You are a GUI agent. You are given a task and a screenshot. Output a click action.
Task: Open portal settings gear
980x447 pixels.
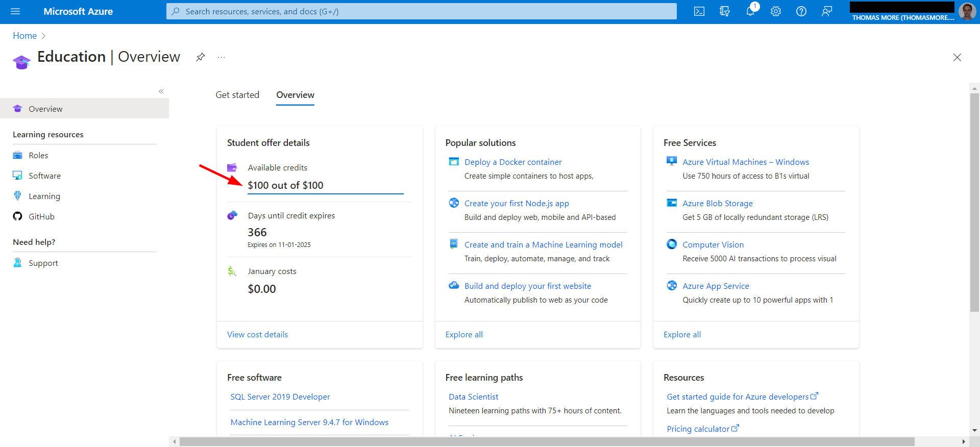(x=776, y=11)
